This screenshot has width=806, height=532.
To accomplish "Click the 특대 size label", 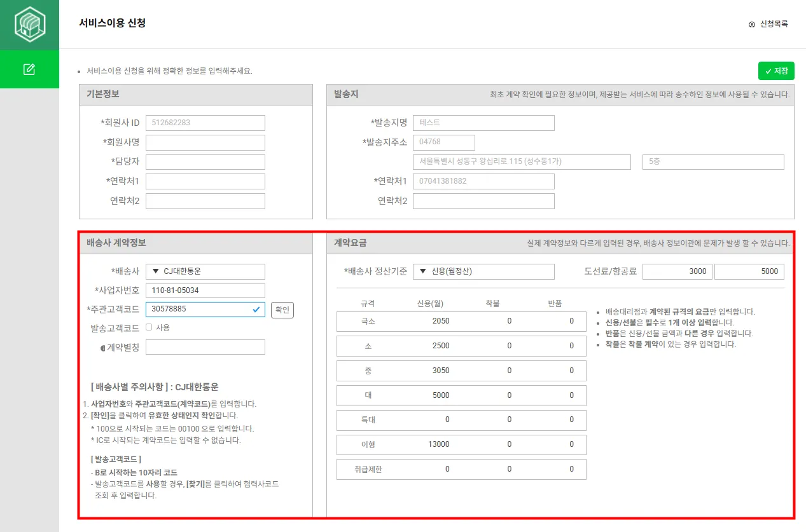I will (x=368, y=419).
